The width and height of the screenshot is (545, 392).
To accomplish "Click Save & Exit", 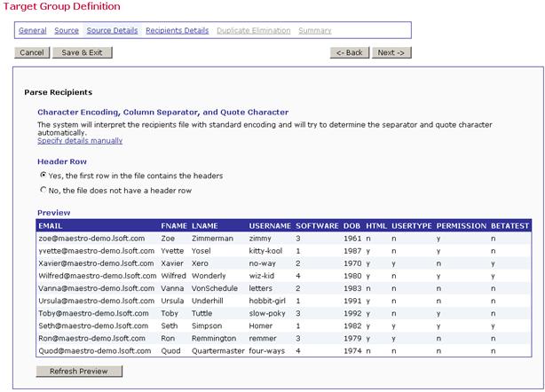I will pyautogui.click(x=82, y=52).
